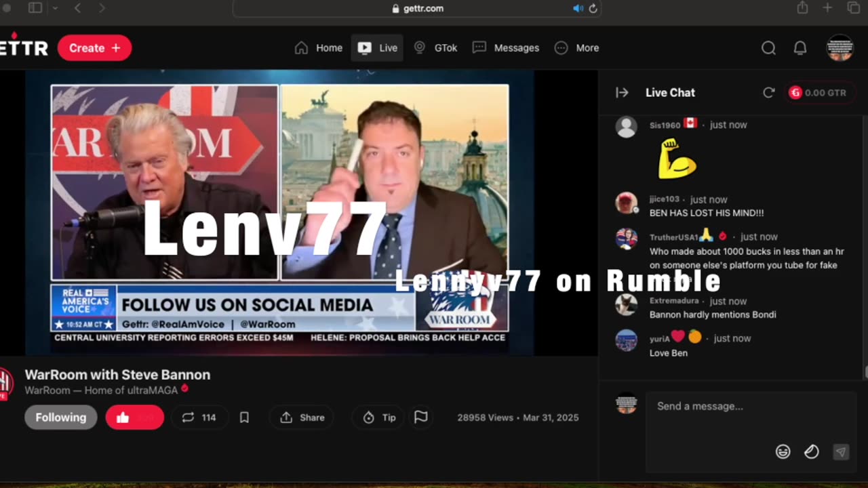The width and height of the screenshot is (868, 488).
Task: Open notifications bell icon
Action: (800, 48)
